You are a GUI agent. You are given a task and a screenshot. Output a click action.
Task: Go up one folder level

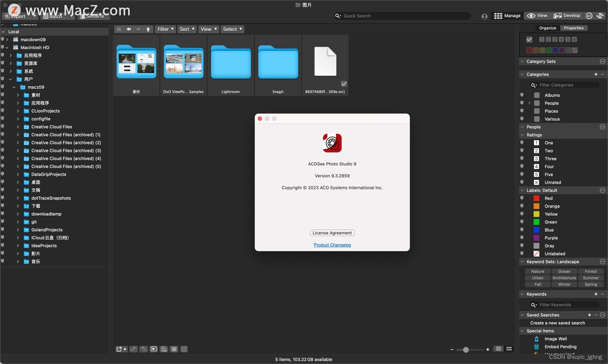(148, 29)
